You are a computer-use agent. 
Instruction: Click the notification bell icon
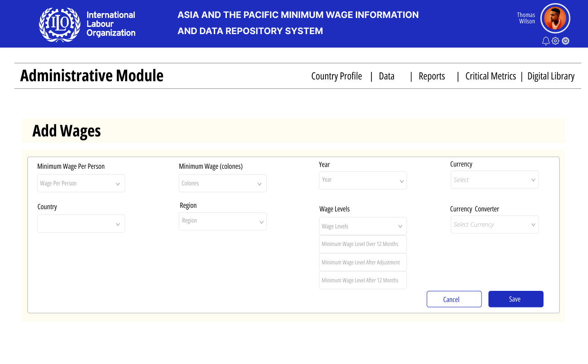[x=546, y=41]
